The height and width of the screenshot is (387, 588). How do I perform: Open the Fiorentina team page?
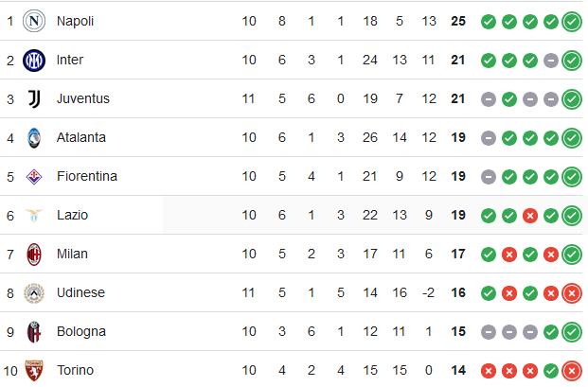click(86, 176)
